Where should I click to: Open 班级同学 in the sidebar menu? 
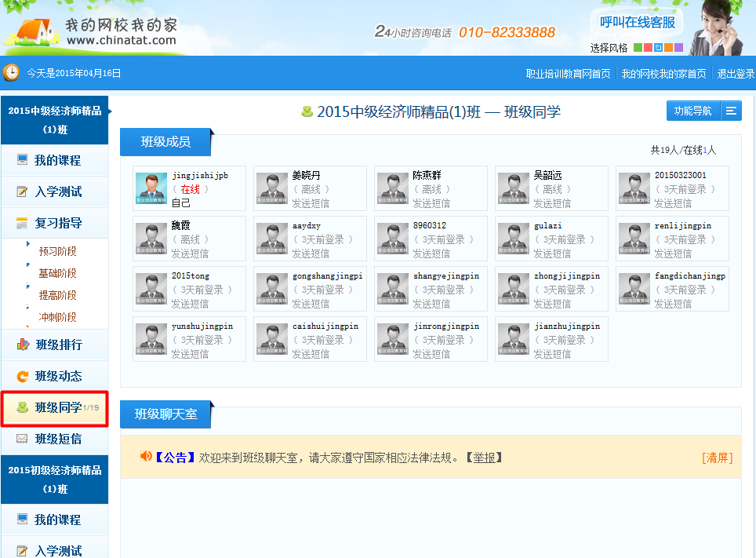click(58, 407)
